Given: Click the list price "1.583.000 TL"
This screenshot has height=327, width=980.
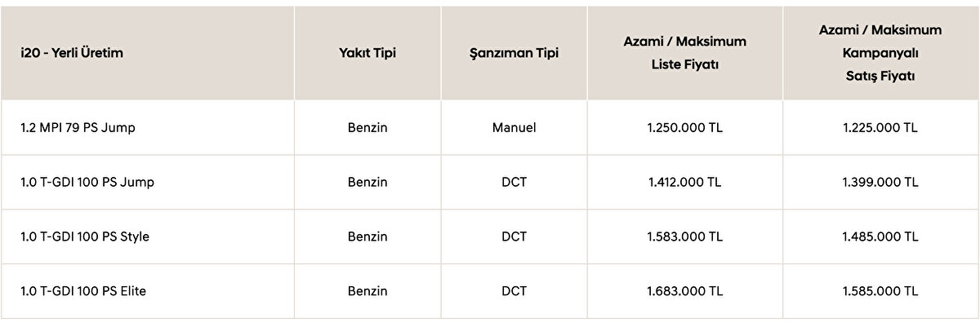Looking at the screenshot, I should pyautogui.click(x=684, y=236).
